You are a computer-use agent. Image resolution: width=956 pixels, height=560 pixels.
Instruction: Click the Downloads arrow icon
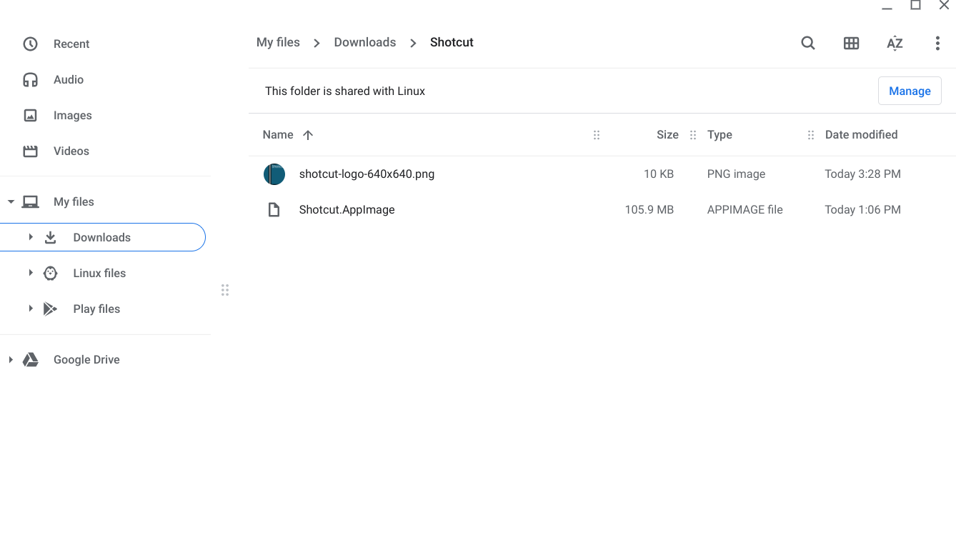coord(50,237)
